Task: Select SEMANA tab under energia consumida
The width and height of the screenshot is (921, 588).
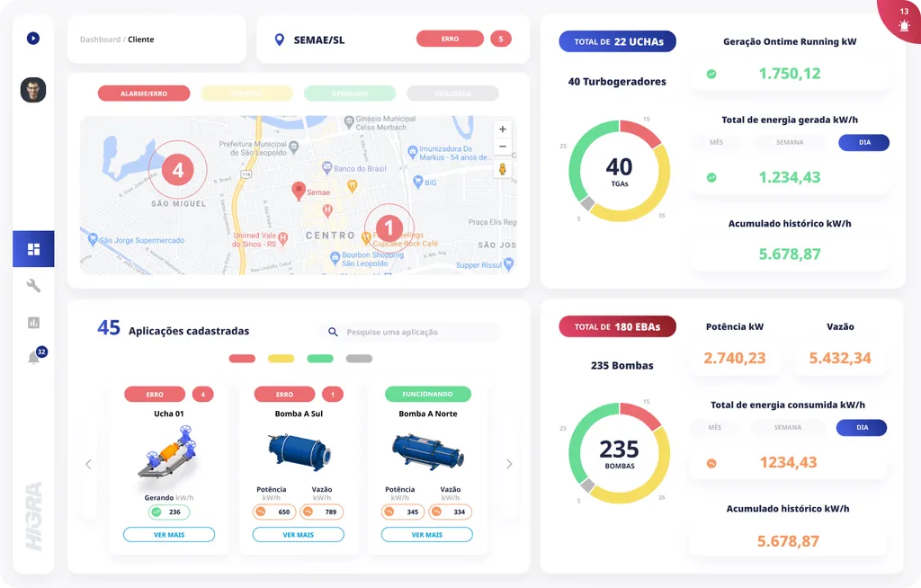Action: pyautogui.click(x=789, y=428)
